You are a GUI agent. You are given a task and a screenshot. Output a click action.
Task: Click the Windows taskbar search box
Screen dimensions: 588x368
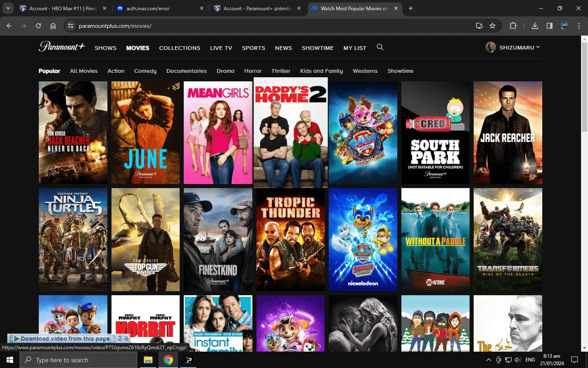tap(78, 360)
